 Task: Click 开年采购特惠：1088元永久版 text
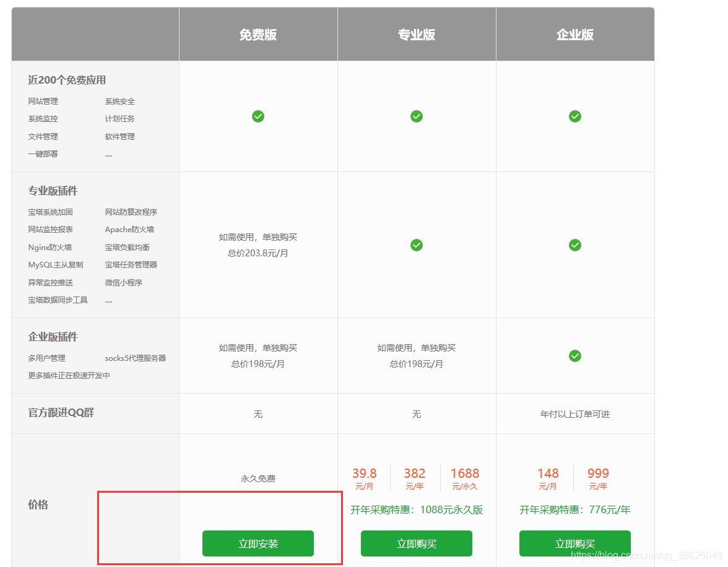[417, 509]
